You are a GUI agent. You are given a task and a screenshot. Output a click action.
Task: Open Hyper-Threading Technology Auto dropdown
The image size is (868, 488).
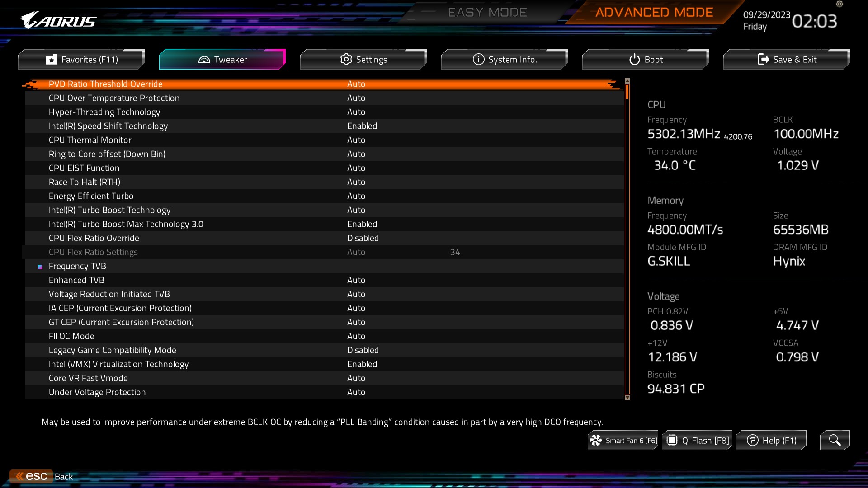point(356,112)
